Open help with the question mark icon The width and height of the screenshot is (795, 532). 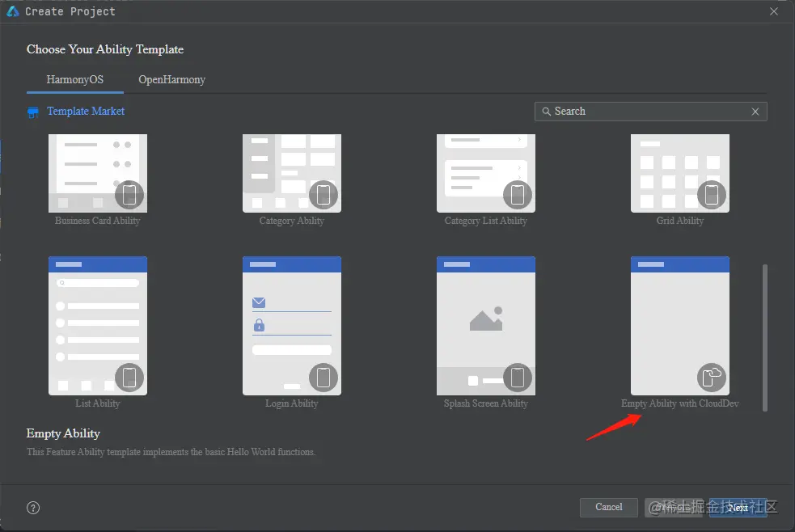click(33, 508)
